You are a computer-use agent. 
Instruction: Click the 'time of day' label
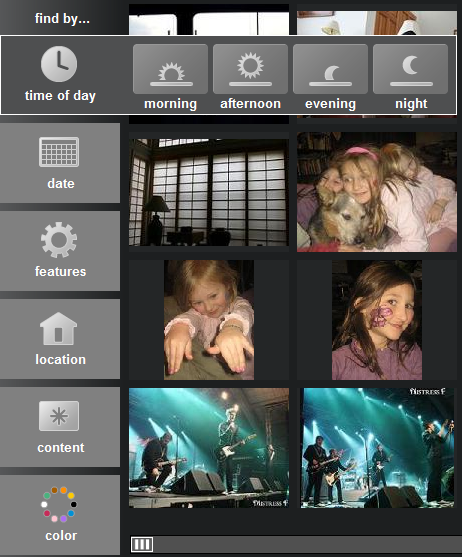coord(60,96)
